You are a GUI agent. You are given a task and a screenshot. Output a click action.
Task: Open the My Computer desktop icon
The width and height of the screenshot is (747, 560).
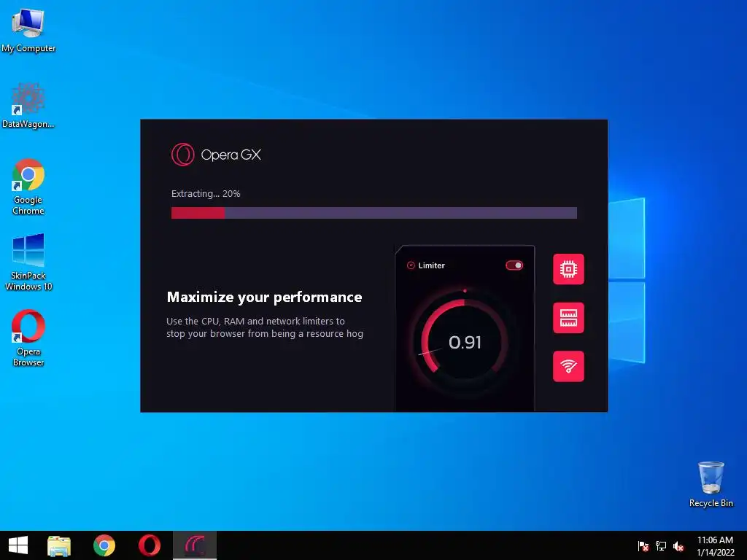pyautogui.click(x=28, y=31)
